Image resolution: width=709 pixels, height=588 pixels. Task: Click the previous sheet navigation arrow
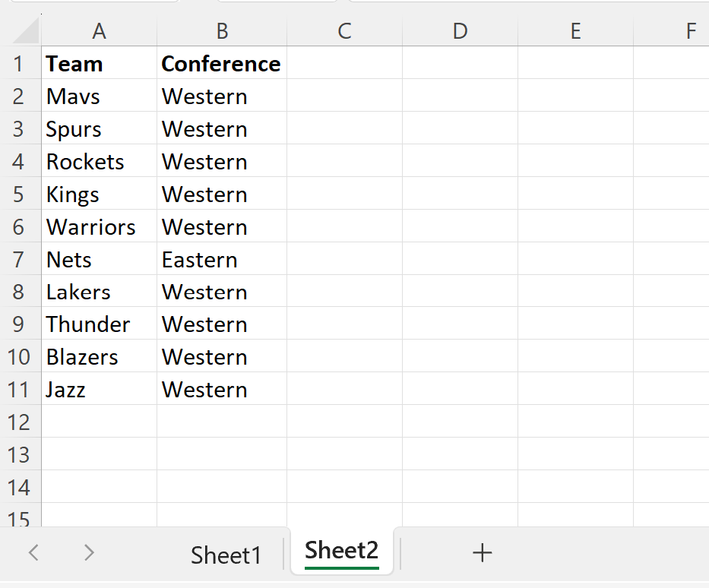[33, 554]
